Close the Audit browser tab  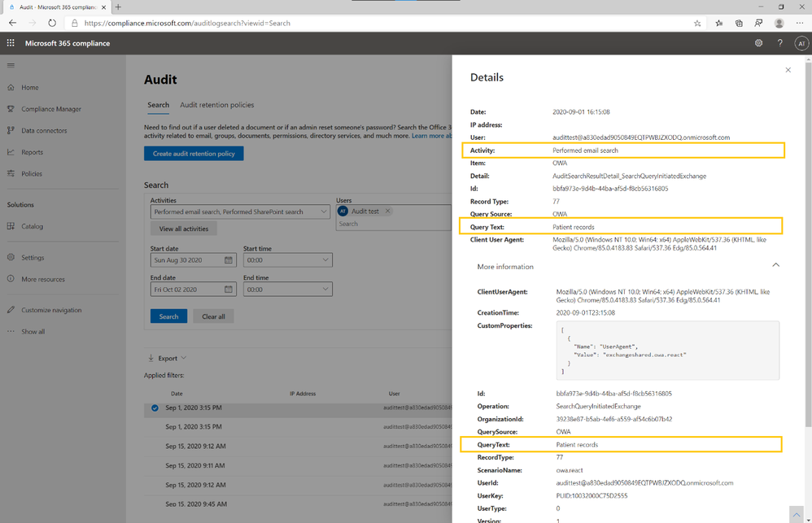pos(103,7)
